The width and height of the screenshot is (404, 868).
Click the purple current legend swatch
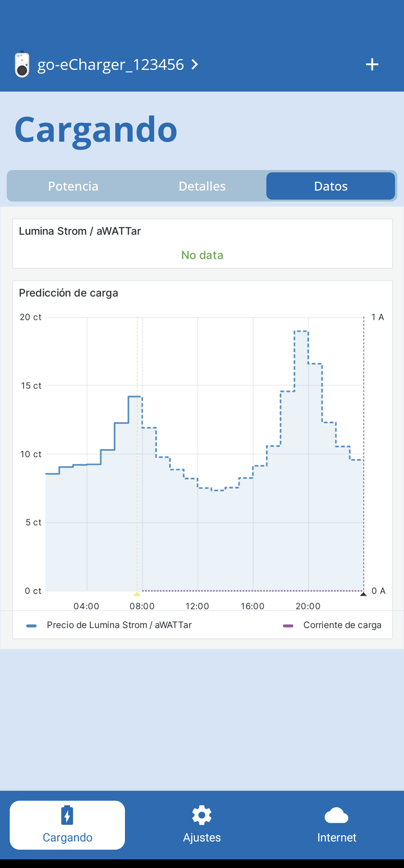288,626
